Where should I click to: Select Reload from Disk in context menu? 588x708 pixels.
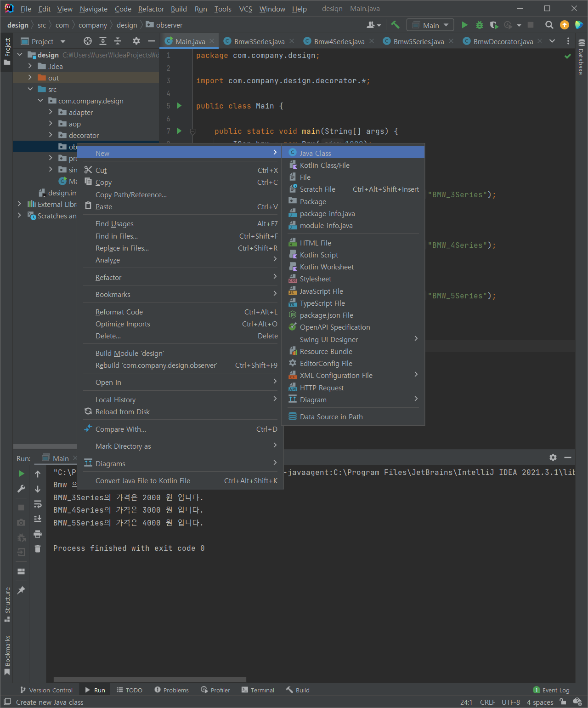pyautogui.click(x=181, y=411)
